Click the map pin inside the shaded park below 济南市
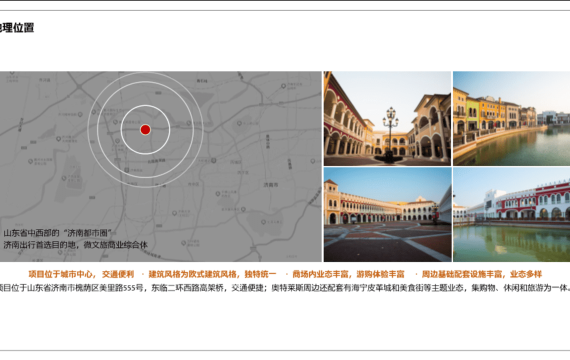The width and height of the screenshot is (570, 360). pos(263,222)
